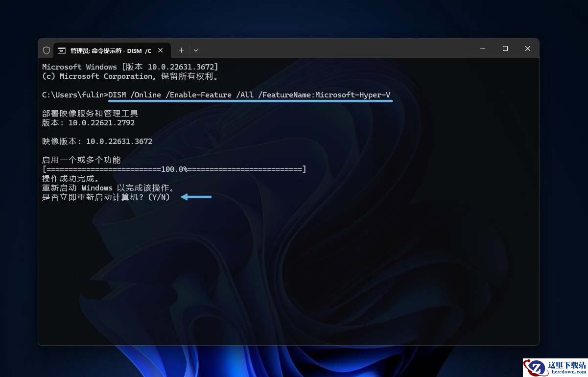This screenshot has height=377, width=588.
Task: Click the '操作成功完成。' line
Action: [71, 179]
